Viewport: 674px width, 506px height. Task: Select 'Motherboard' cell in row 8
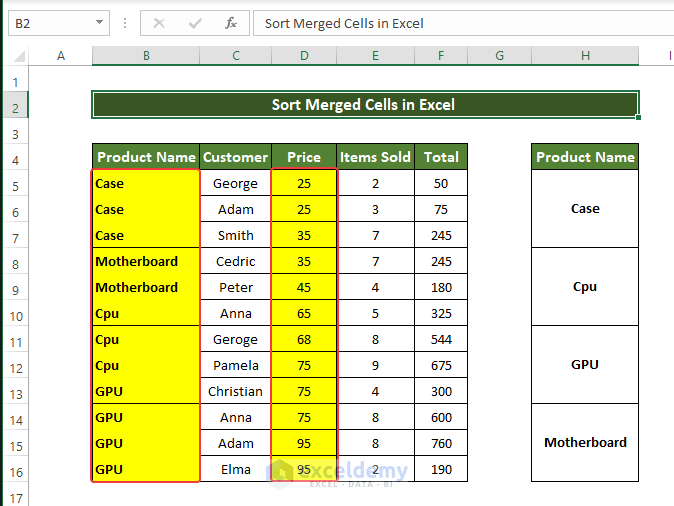click(x=146, y=261)
